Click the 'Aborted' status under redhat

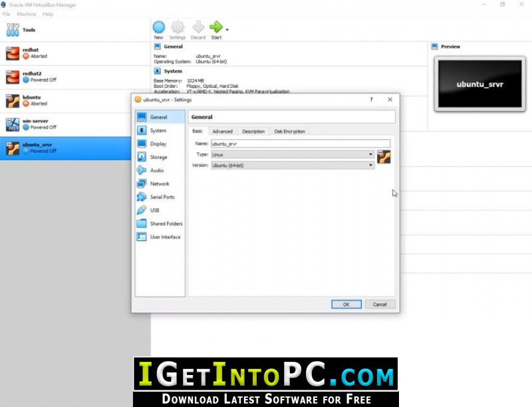point(39,57)
